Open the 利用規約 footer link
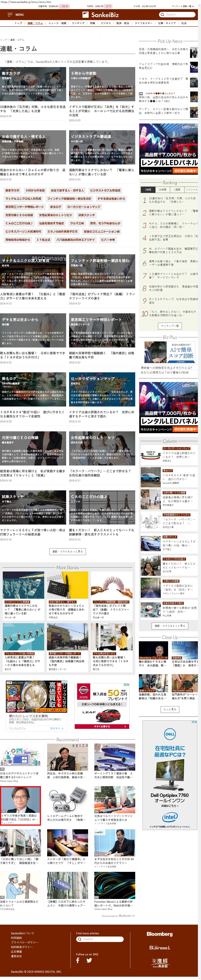Screen dimensions: 201x980 16,938
